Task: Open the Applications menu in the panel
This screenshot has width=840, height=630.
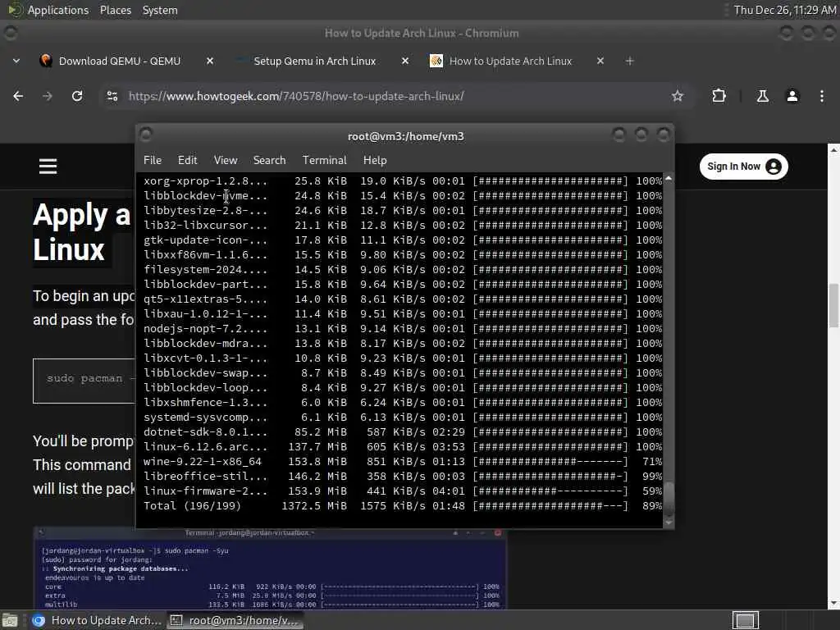Action: point(48,10)
